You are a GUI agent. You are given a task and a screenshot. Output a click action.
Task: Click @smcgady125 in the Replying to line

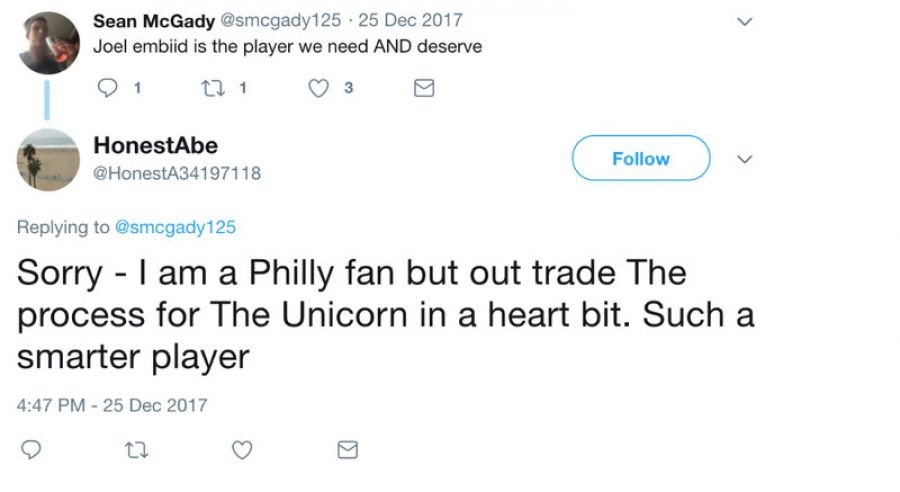(176, 227)
